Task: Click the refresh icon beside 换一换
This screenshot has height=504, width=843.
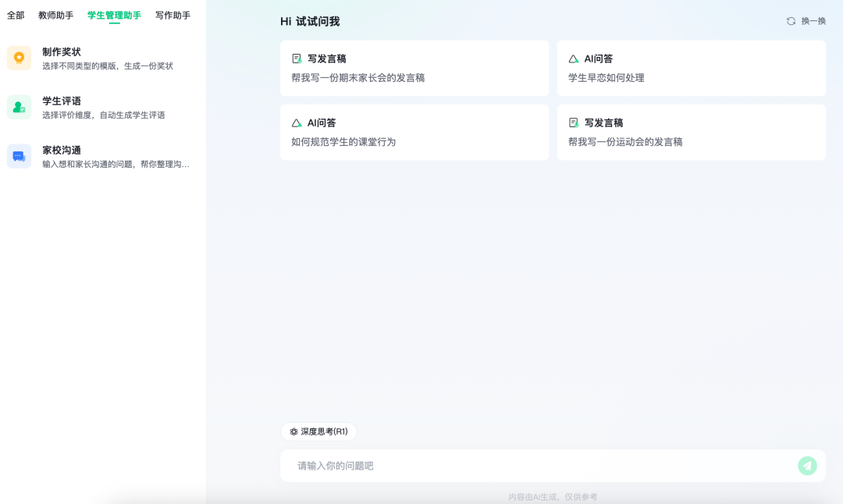Action: coord(791,22)
